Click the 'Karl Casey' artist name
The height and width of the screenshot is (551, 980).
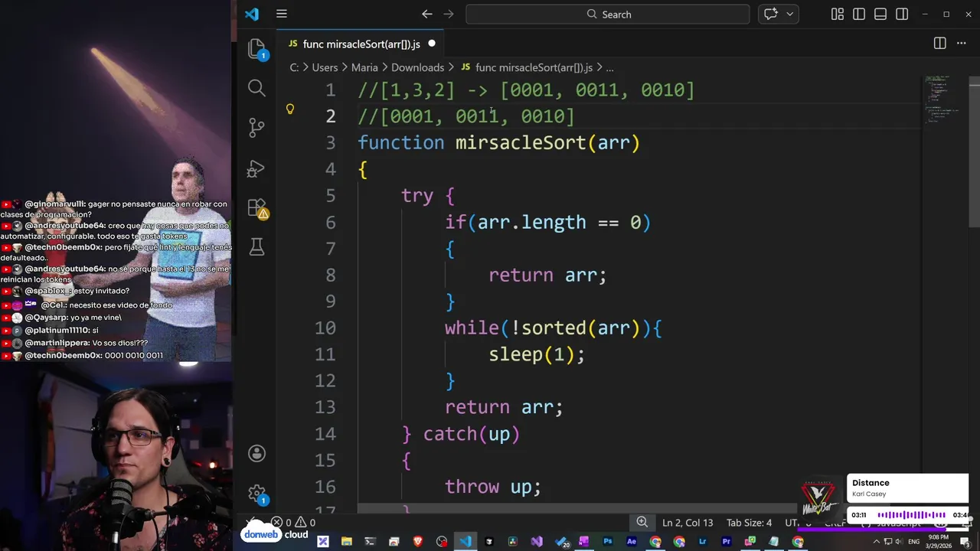869,494
